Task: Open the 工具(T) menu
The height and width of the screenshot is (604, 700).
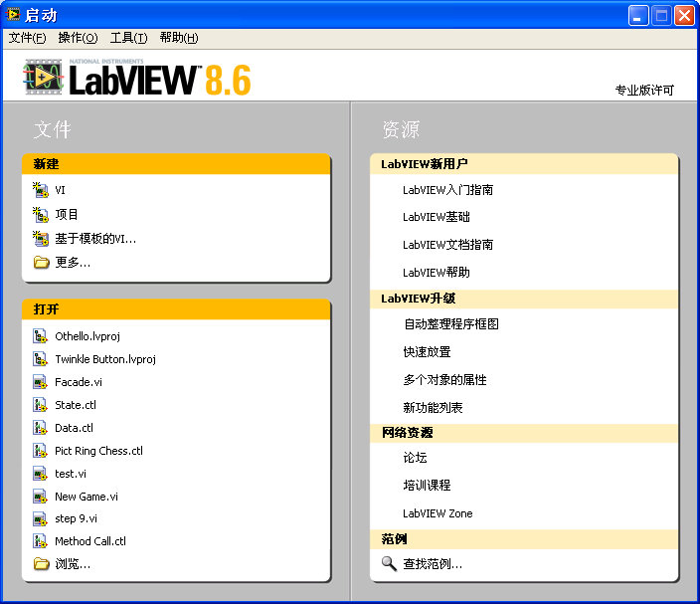Action: (x=128, y=38)
